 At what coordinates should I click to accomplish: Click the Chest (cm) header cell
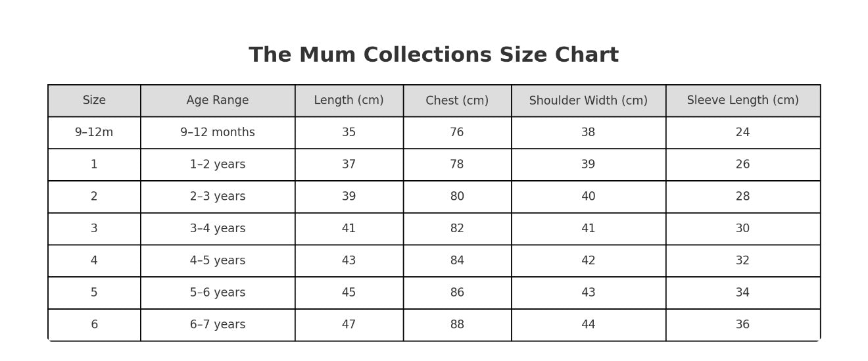(x=458, y=101)
